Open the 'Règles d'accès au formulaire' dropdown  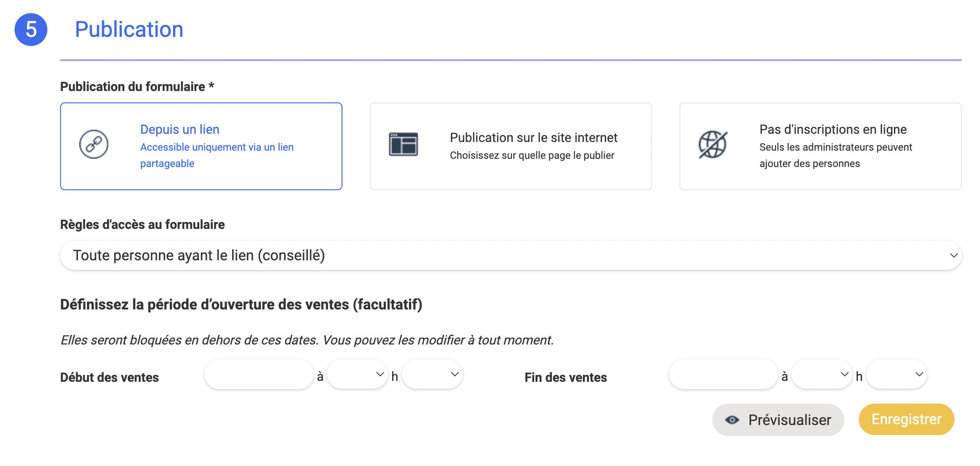(511, 255)
